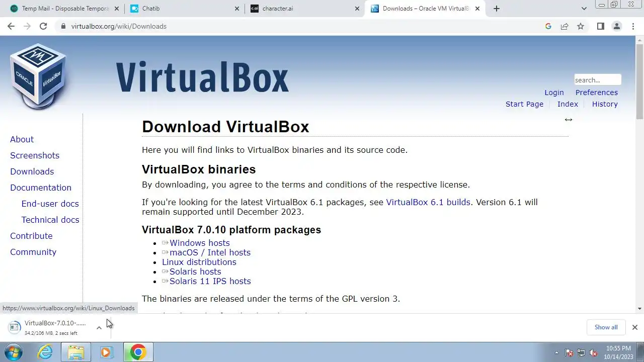Click the browser forward arrow
Image resolution: width=644 pixels, height=362 pixels.
point(27,26)
